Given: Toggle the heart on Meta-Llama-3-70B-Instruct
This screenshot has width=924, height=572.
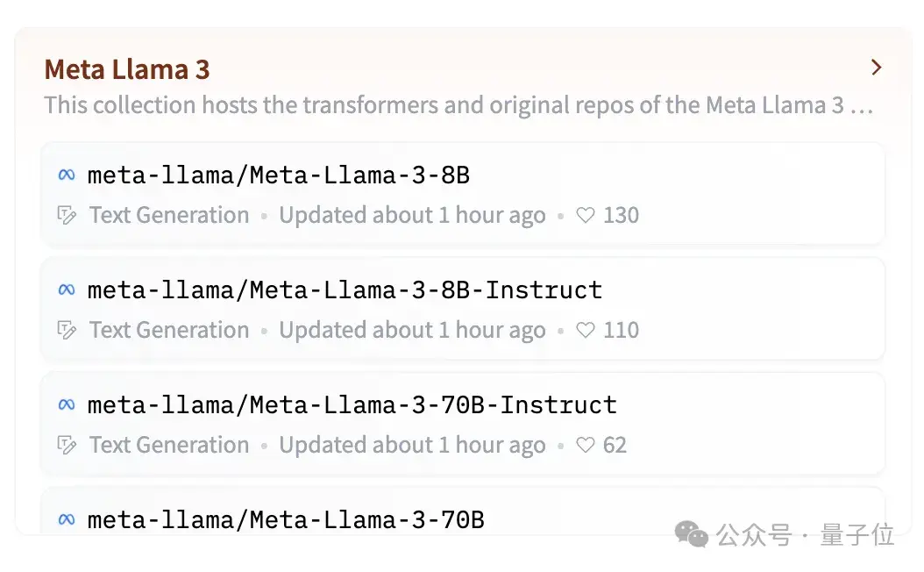Looking at the screenshot, I should coord(586,444).
